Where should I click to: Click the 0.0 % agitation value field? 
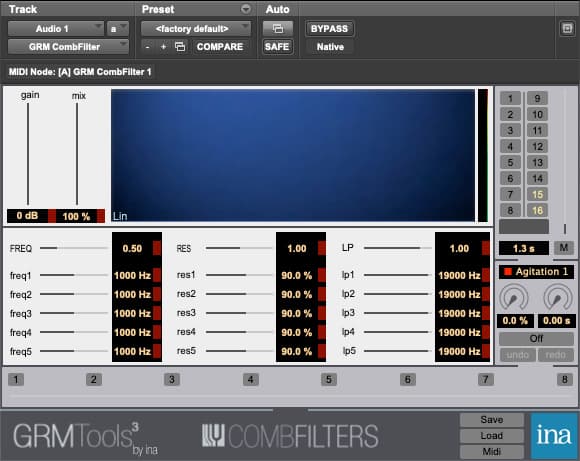point(515,320)
